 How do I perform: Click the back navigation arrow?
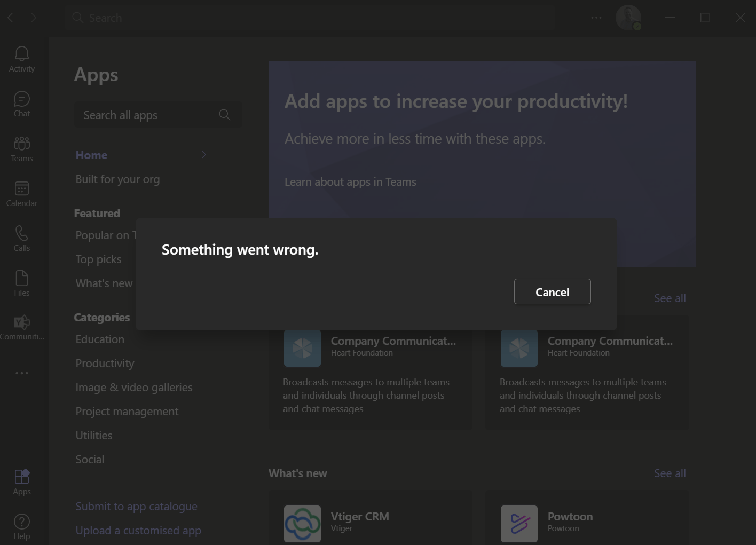tap(10, 18)
